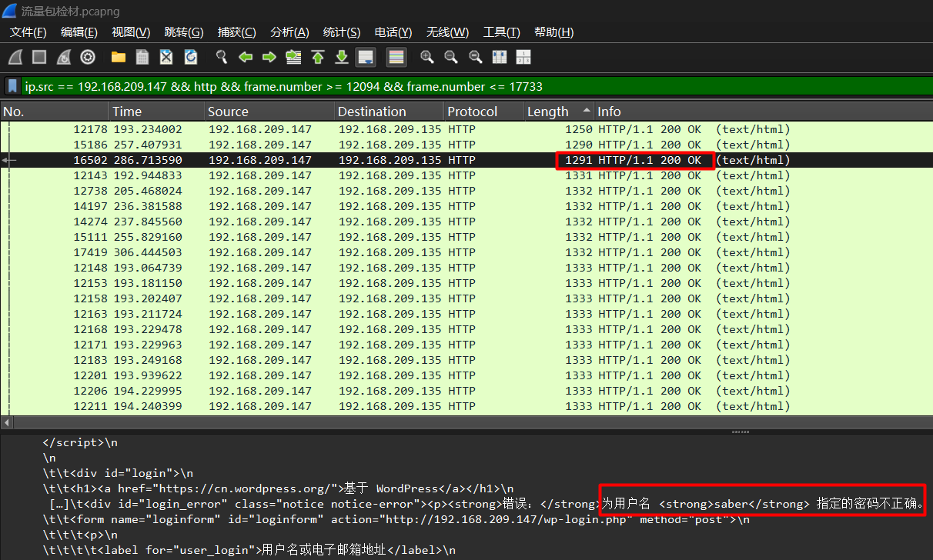This screenshot has height=560, width=933.
Task: Open the 文件(F) menu
Action: coord(28,32)
